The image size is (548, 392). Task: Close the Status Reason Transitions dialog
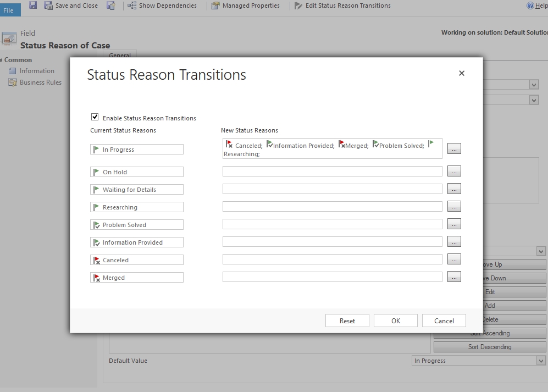(x=462, y=73)
